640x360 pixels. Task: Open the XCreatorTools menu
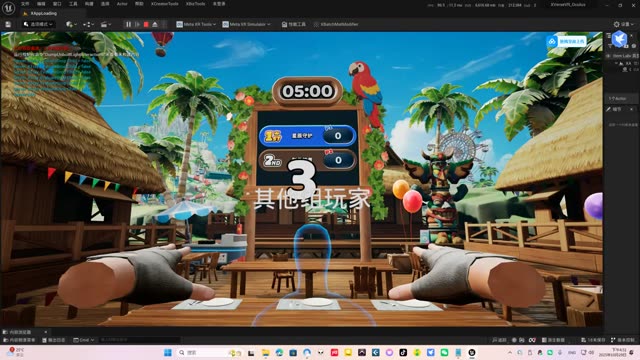pos(164,4)
